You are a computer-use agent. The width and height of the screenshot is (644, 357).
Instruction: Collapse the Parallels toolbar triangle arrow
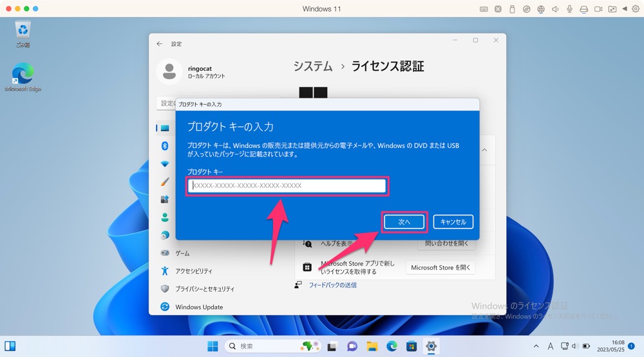[x=625, y=8]
